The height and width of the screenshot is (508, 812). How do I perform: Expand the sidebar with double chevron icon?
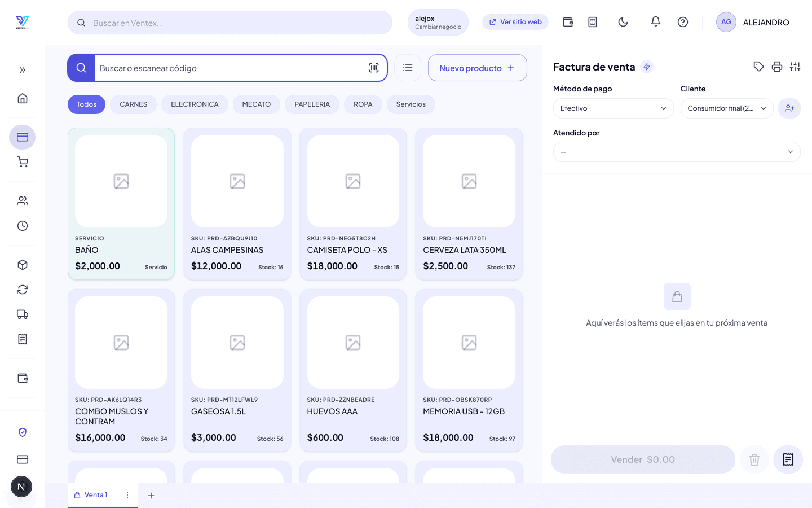coord(23,70)
